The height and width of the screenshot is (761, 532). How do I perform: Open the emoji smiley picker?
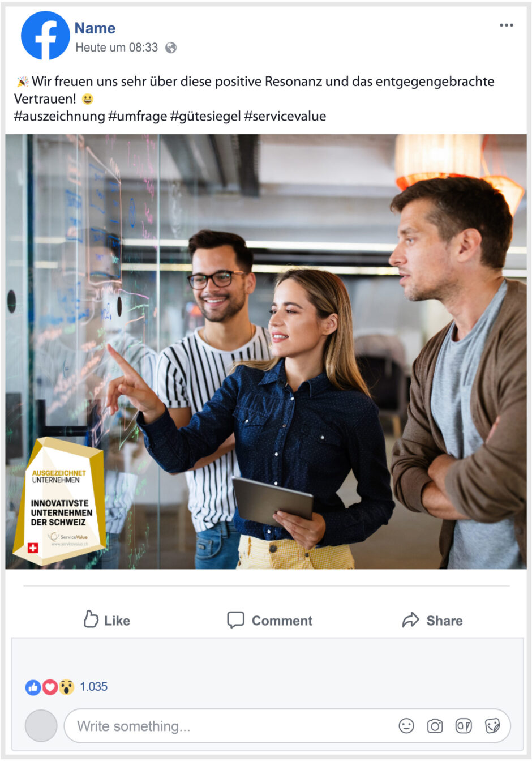[x=406, y=725]
